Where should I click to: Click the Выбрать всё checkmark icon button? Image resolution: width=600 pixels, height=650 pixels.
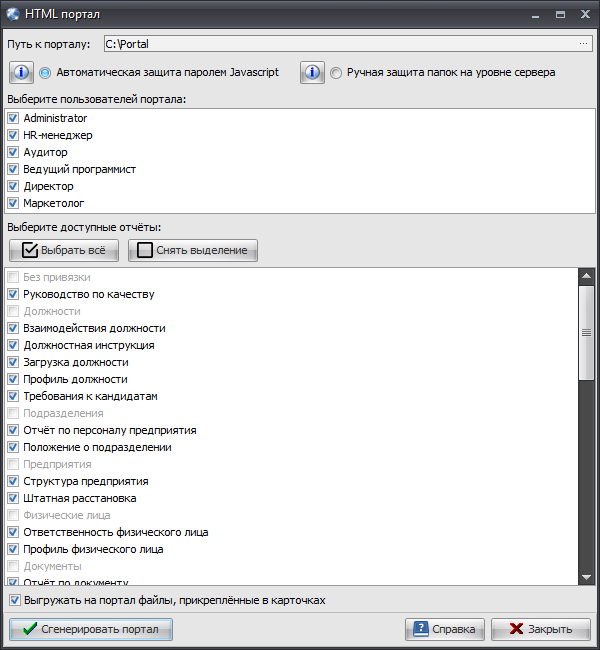click(64, 250)
